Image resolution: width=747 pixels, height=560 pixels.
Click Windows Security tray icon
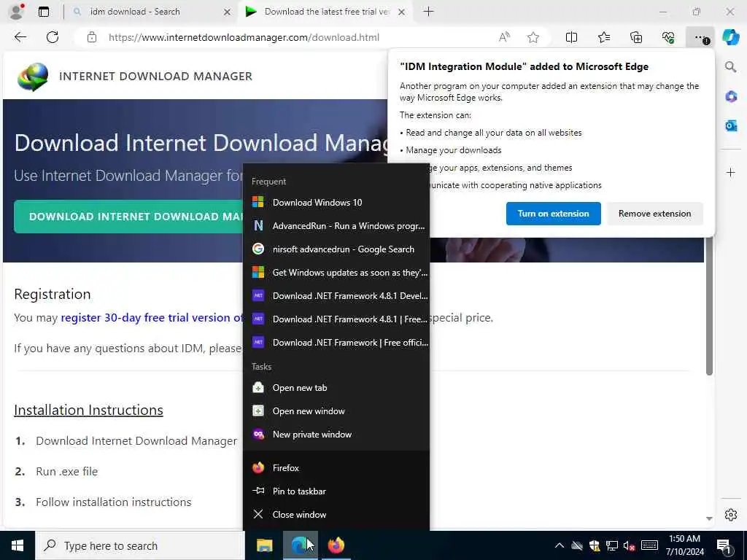pos(594,545)
